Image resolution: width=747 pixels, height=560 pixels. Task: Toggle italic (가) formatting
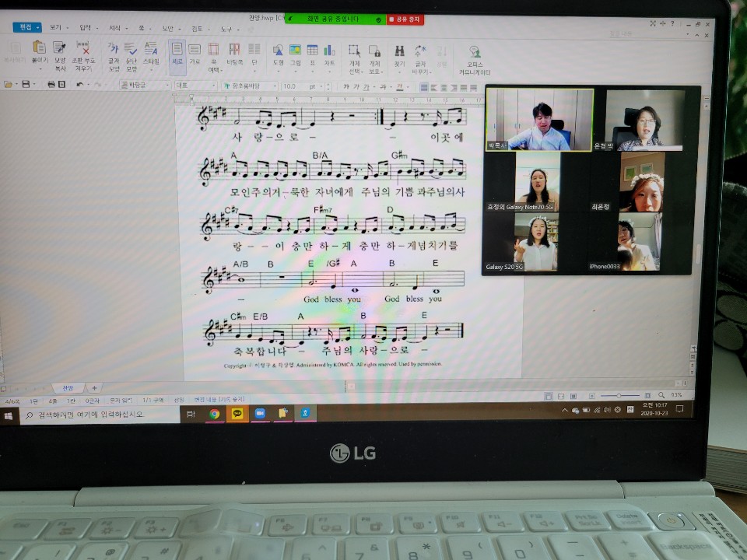pyautogui.click(x=356, y=86)
